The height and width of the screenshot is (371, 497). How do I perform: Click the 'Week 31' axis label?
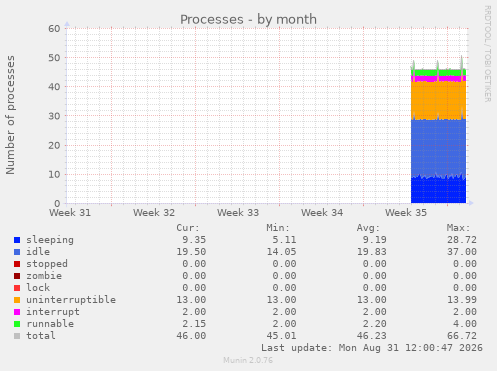[70, 213]
